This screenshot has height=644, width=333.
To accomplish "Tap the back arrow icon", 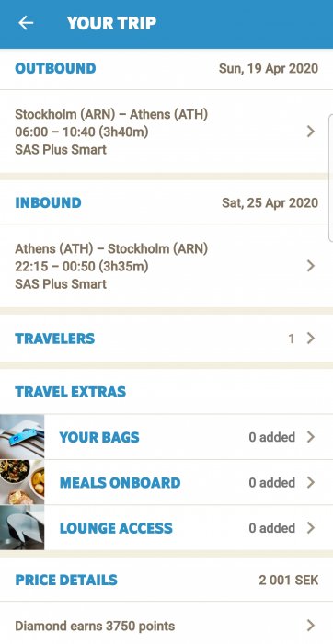I will (x=26, y=23).
